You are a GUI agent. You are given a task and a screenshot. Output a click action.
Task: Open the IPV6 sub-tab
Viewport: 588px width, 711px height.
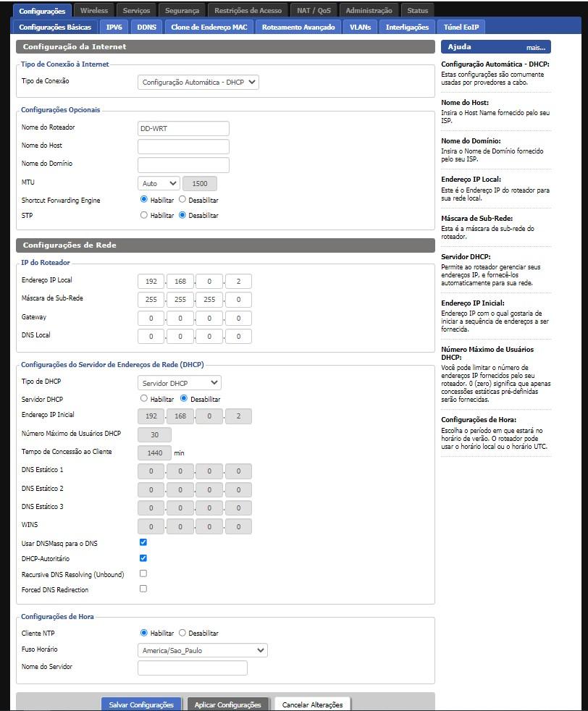(114, 28)
